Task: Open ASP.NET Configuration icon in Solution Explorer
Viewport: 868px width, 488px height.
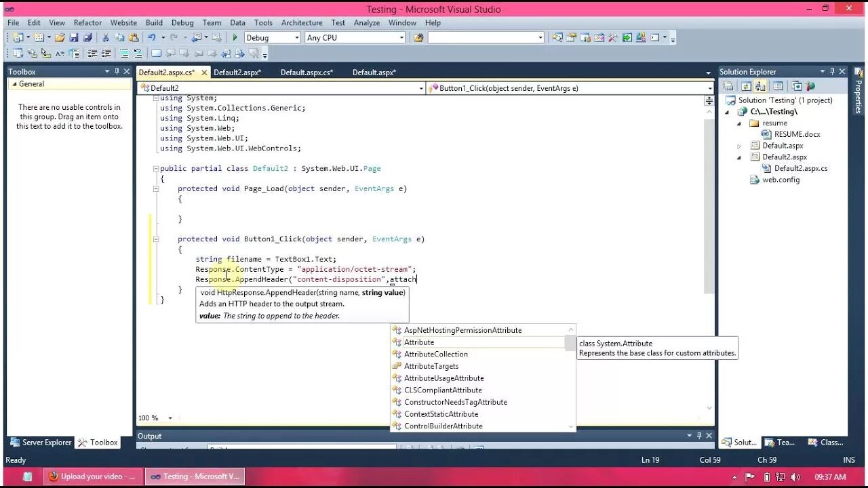Action: click(x=810, y=86)
